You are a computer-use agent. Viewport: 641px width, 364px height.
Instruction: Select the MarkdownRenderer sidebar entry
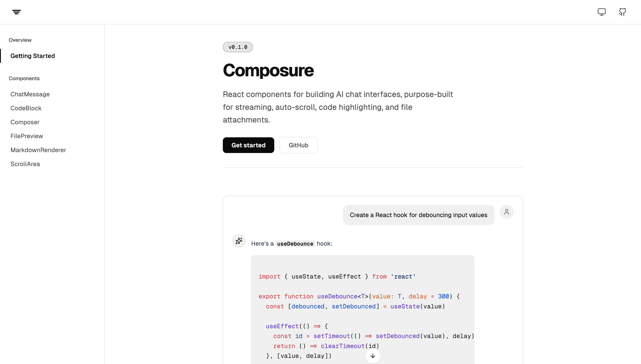[38, 150]
